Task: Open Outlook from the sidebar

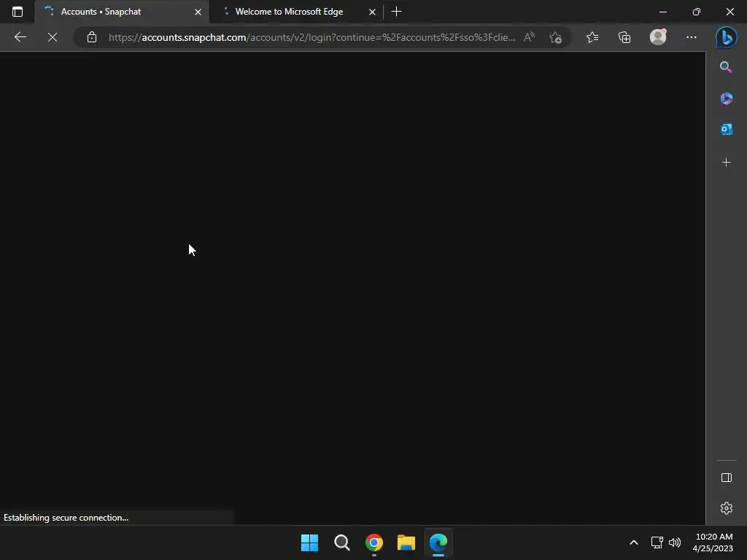Action: pyautogui.click(x=726, y=129)
